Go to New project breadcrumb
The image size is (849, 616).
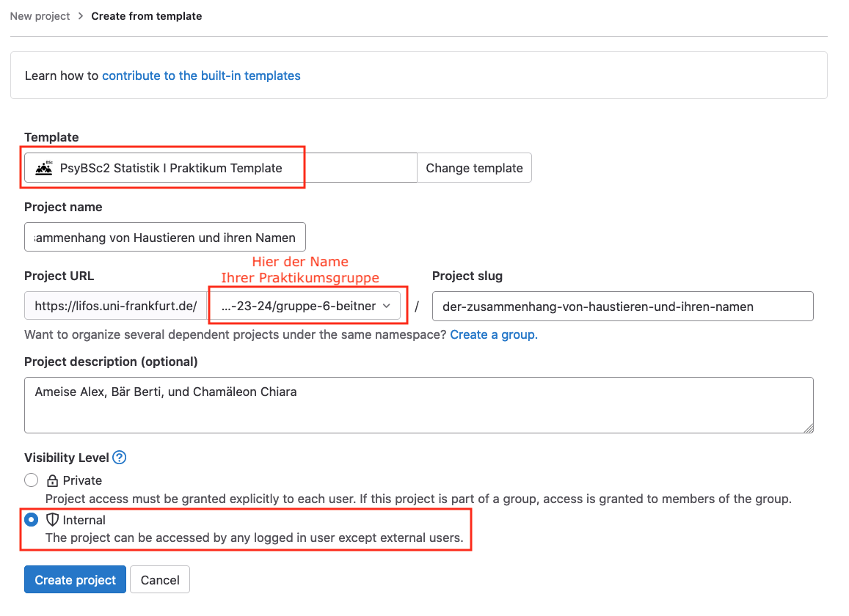pyautogui.click(x=40, y=16)
